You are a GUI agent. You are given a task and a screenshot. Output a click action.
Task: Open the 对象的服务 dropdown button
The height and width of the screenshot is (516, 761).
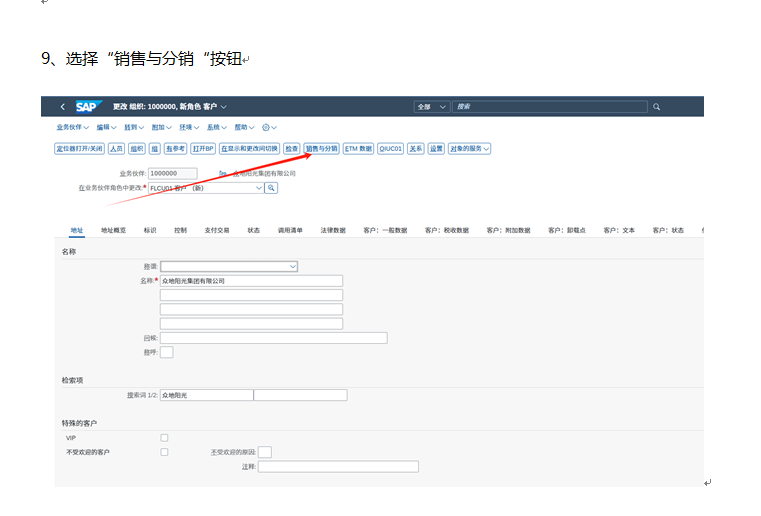tap(469, 148)
